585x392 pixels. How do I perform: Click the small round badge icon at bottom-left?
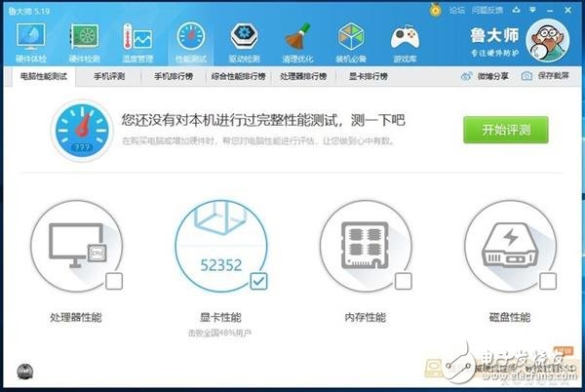tap(24, 372)
